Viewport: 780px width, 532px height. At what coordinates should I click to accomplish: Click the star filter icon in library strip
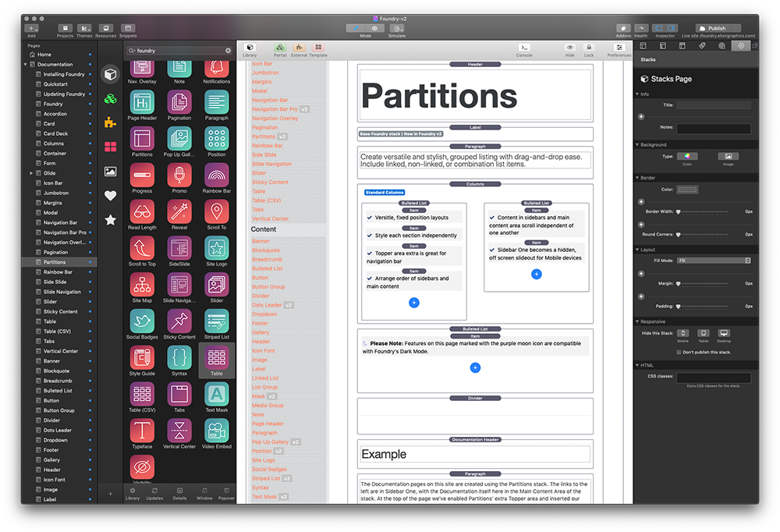tap(111, 220)
